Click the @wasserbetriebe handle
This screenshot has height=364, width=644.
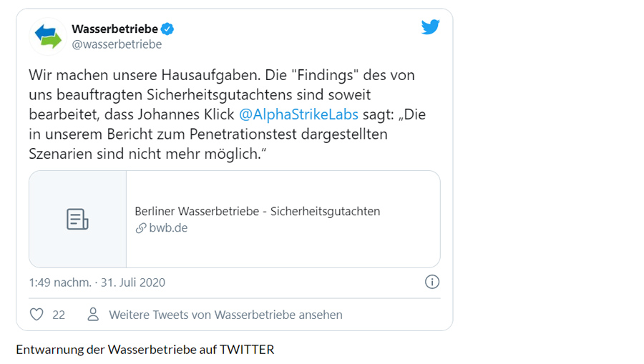tap(117, 44)
